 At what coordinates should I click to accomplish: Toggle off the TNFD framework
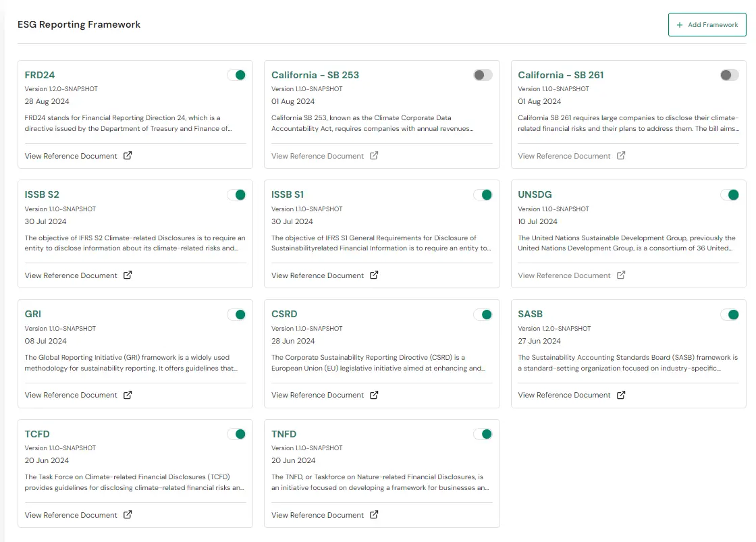click(x=483, y=434)
